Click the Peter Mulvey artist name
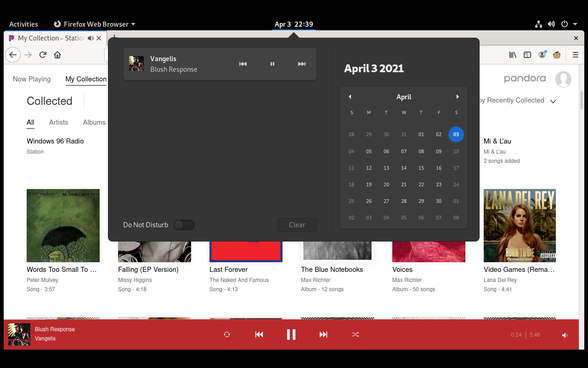Screen dimensions: 588x368 point(42,280)
